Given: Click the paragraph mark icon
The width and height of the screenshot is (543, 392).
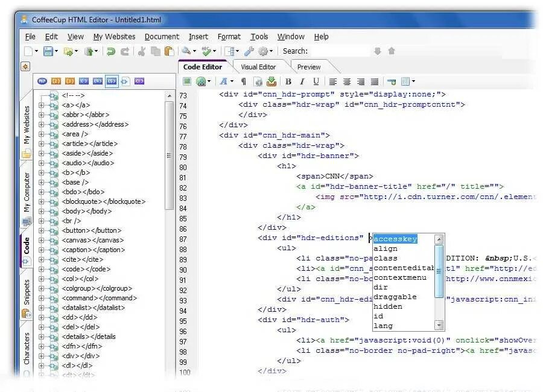Looking at the screenshot, I should (x=244, y=82).
